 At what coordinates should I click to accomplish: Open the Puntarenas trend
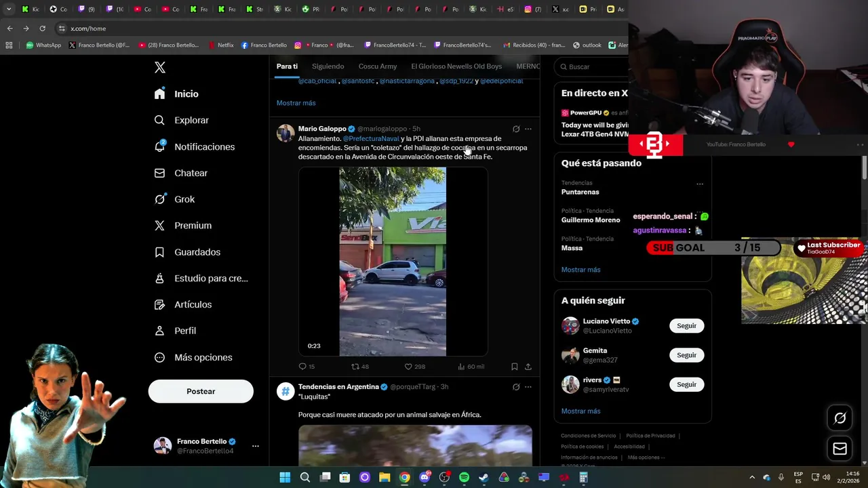[580, 192]
